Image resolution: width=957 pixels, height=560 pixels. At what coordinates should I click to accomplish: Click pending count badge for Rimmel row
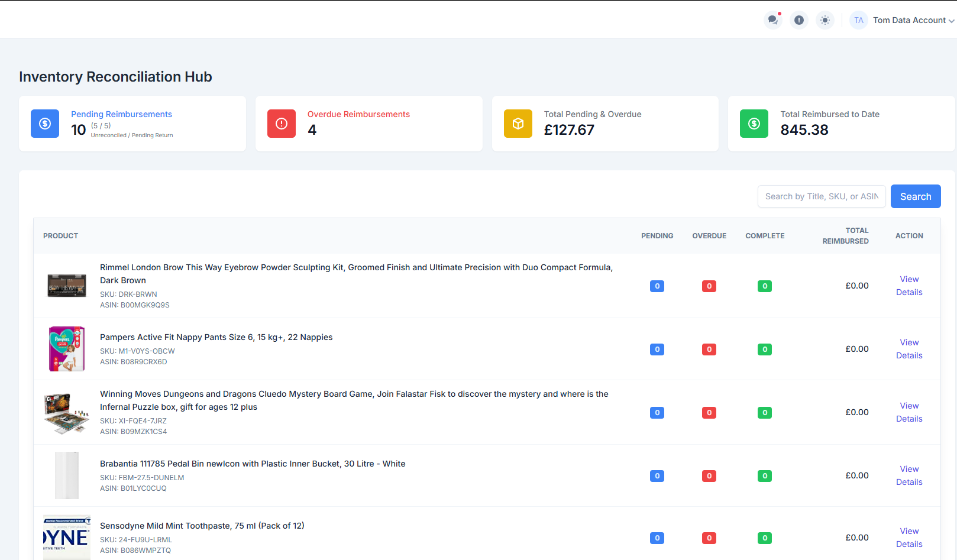point(657,286)
